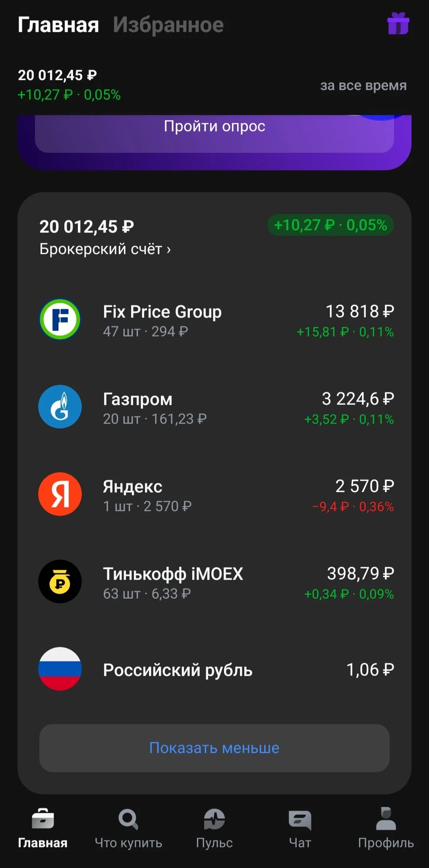Tap the red Яндекс logo
Screen dimensions: 429x868
[x=60, y=494]
